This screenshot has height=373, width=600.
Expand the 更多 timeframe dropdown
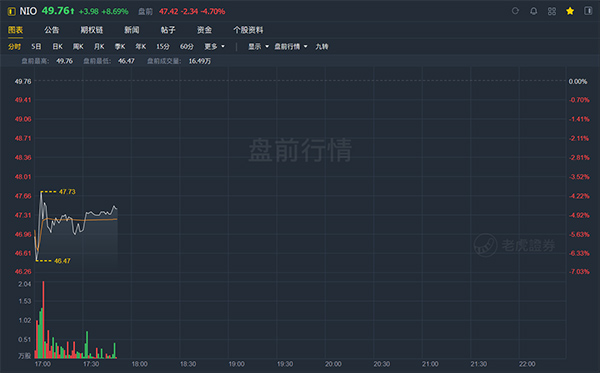[x=214, y=46]
